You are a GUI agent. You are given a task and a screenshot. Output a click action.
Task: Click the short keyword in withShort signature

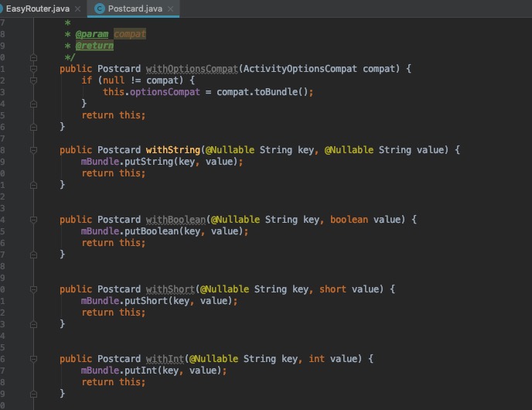[332, 289]
